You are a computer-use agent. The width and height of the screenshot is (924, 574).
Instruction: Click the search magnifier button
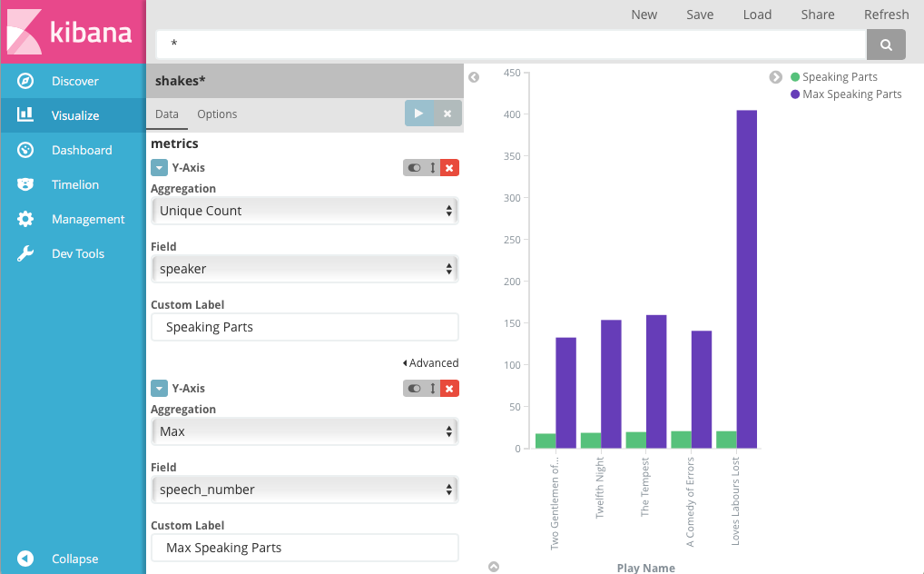(x=885, y=44)
